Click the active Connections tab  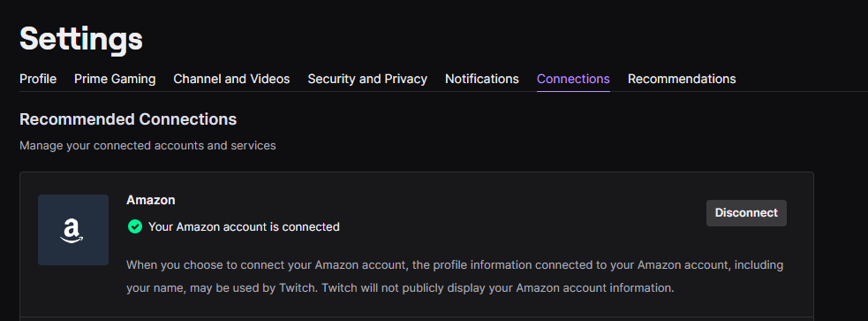pos(573,80)
